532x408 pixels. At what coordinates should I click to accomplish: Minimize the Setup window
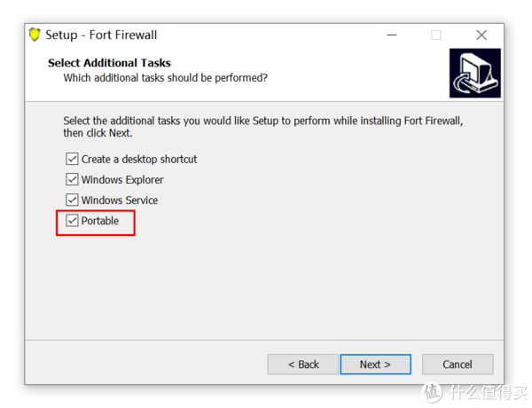(x=392, y=35)
